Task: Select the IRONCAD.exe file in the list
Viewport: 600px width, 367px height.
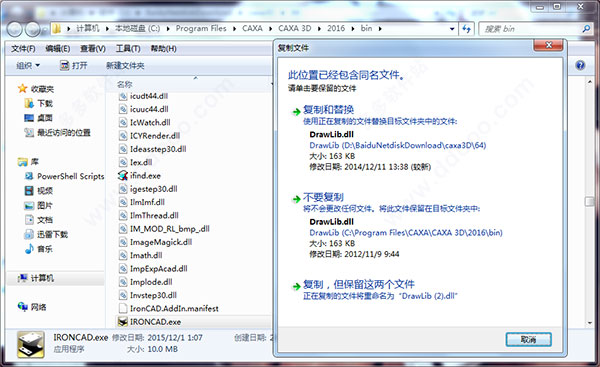Action: tap(155, 322)
